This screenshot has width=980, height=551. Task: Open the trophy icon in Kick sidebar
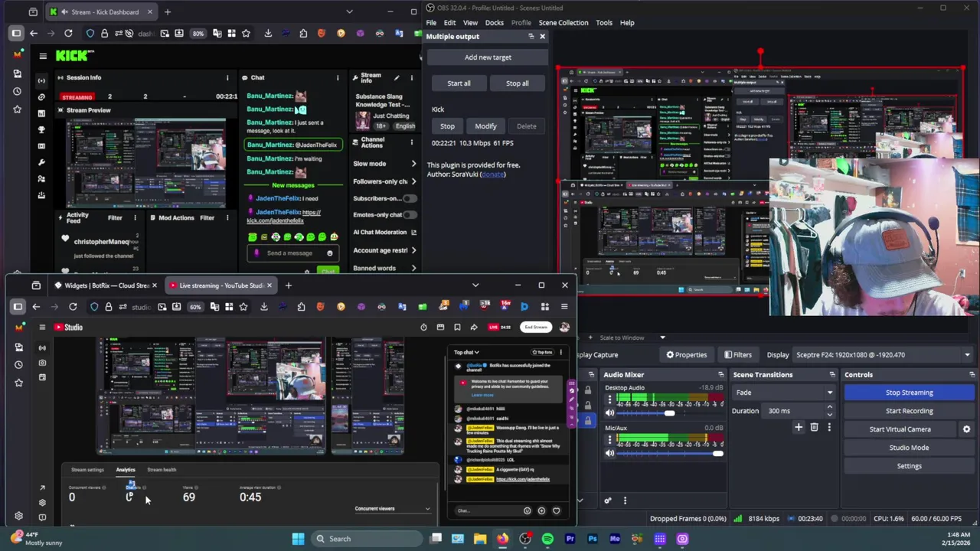pyautogui.click(x=41, y=130)
